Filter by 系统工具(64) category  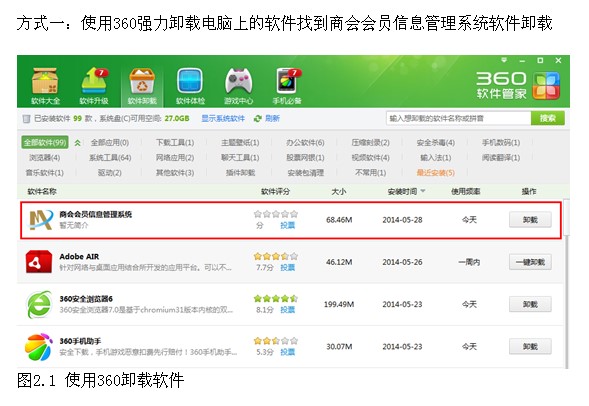110,158
